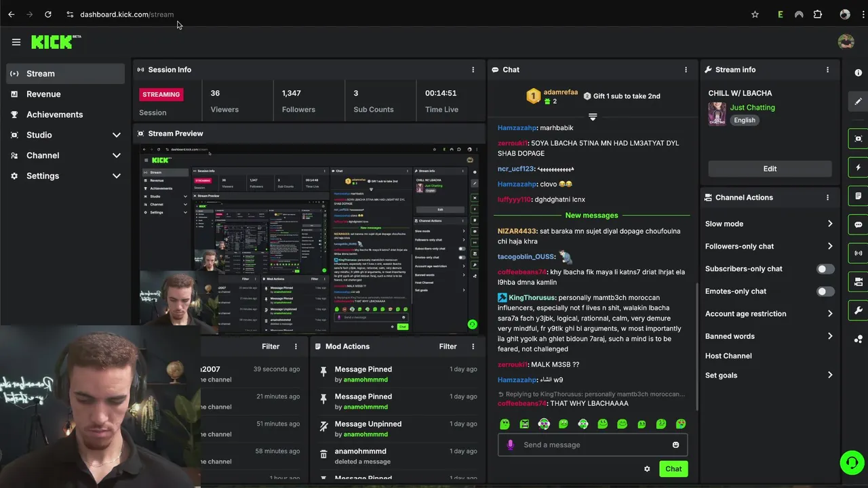Open Slow mode options chevron
Viewport: 868px width, 488px height.
click(830, 224)
